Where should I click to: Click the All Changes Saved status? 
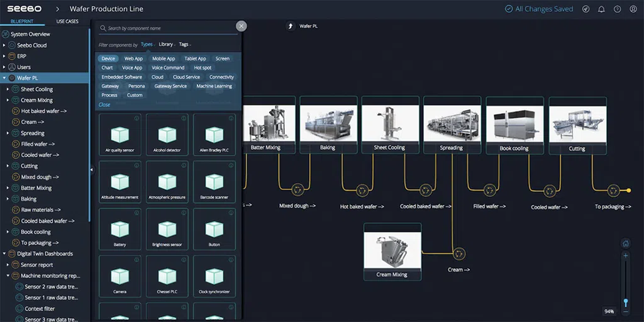[539, 9]
